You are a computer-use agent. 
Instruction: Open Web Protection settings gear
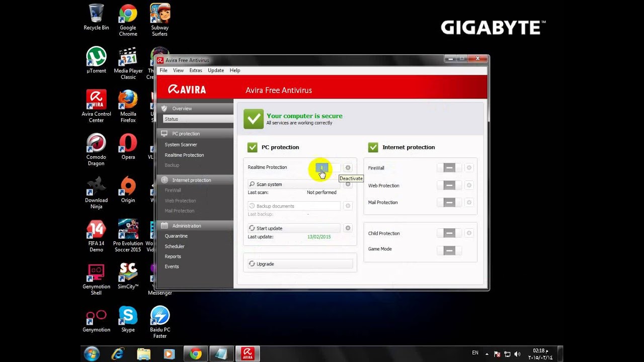click(x=469, y=186)
